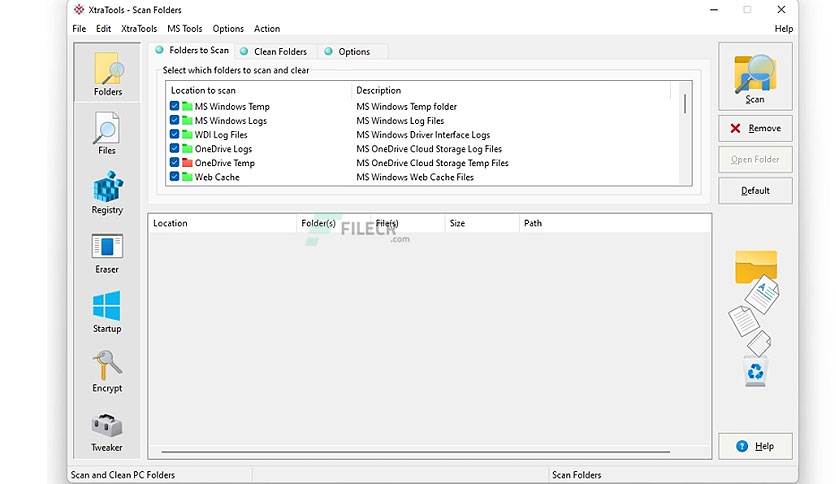Click the XtraTools app icon in title bar
The width and height of the screenshot is (836, 484).
[79, 10]
